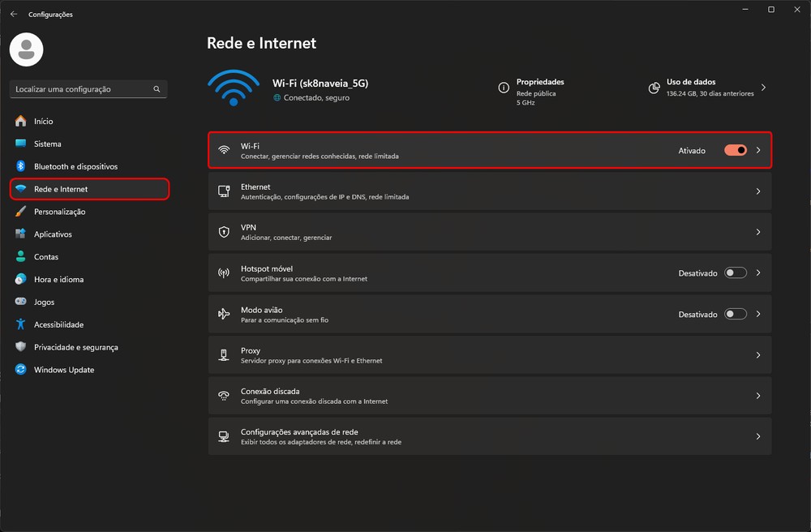Click the Propriedades info icon

(504, 87)
